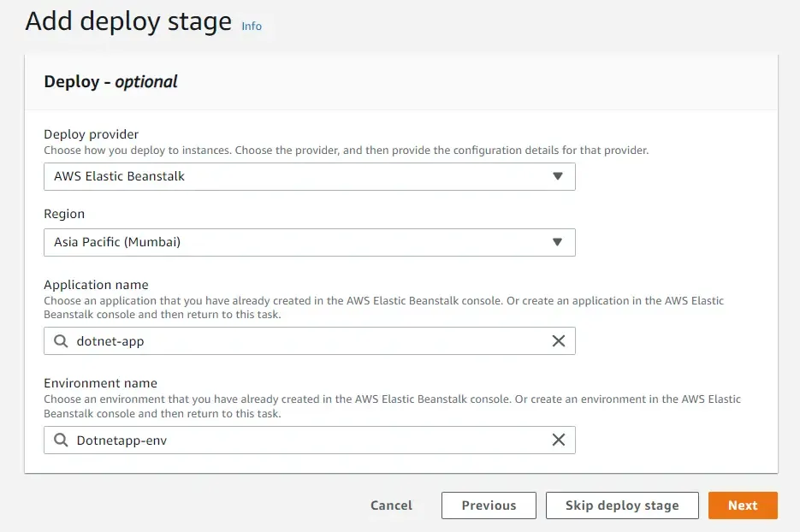The width and height of the screenshot is (800, 532).
Task: Open the AWS Elastic Beanstalk provider selector
Action: [x=308, y=176]
